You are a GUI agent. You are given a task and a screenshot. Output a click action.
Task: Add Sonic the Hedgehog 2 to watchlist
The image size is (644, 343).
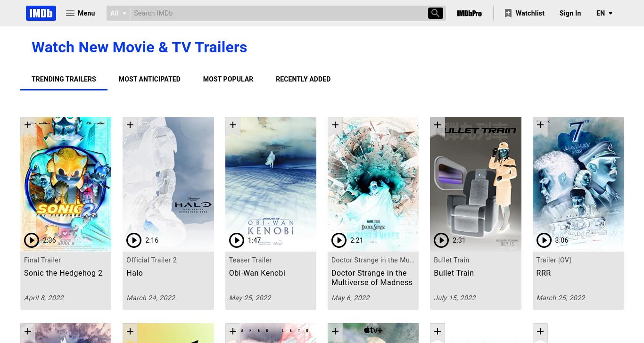click(28, 126)
